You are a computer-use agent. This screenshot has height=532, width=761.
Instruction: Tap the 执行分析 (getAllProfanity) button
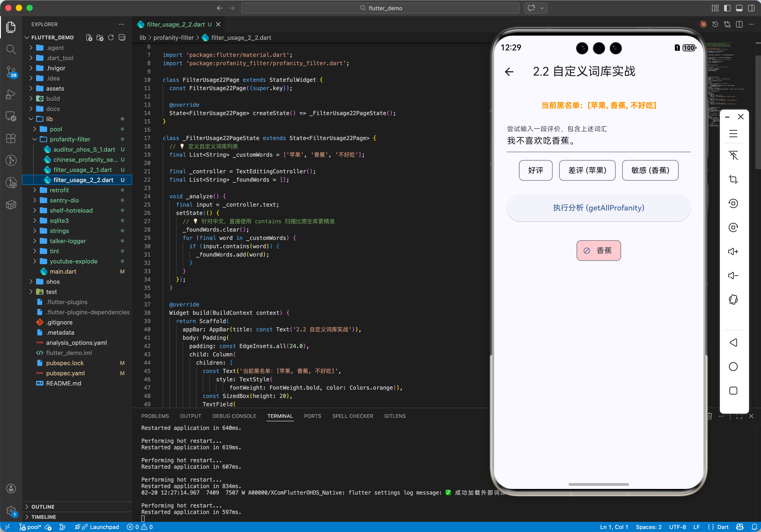(598, 208)
